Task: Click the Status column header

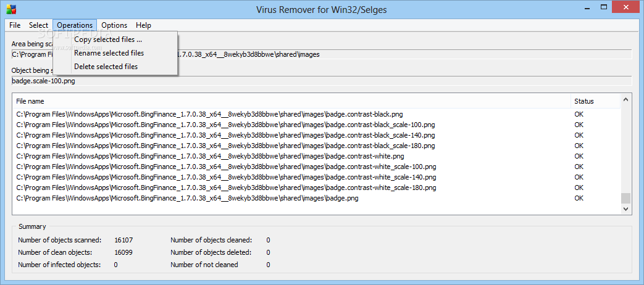Action: 595,101
